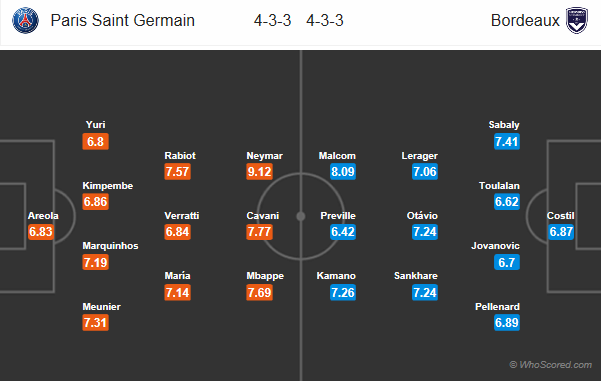Select Preville's 6.42 rating badge
601x381 pixels.
343,232
